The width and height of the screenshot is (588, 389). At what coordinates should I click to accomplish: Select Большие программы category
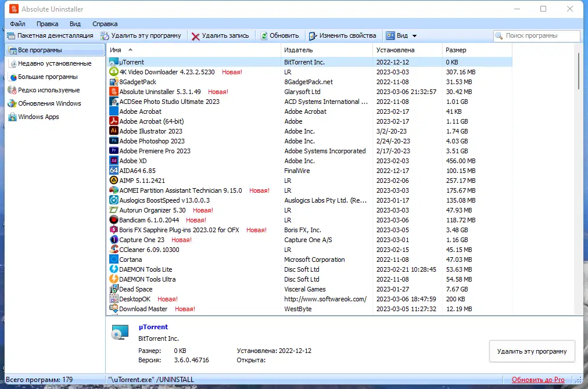48,77
